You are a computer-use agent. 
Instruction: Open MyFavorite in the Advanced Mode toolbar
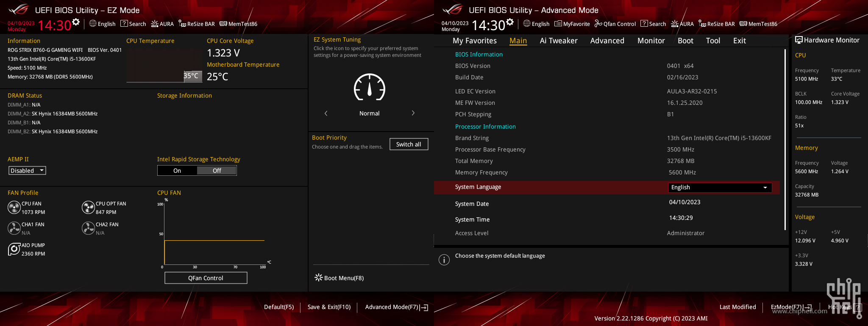pos(572,24)
